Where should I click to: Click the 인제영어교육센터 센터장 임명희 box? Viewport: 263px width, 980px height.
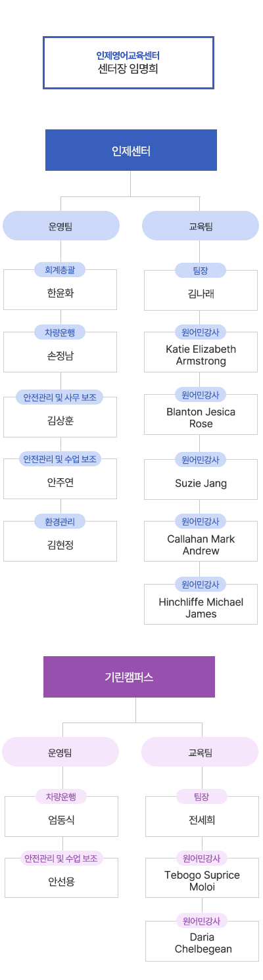(128, 62)
